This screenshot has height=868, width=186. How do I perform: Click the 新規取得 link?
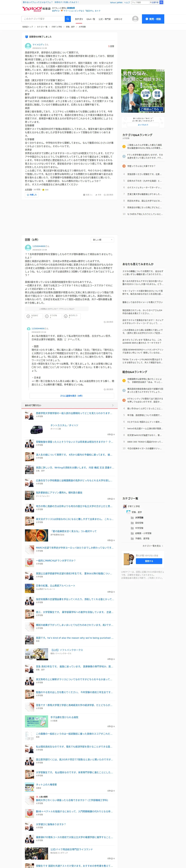point(71,8)
